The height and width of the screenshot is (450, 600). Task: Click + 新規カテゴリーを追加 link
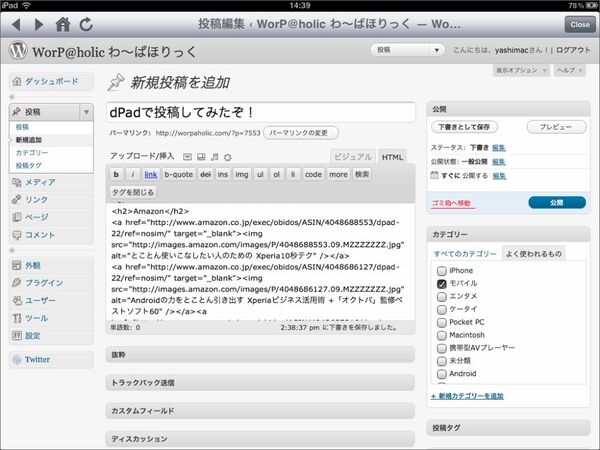[467, 396]
